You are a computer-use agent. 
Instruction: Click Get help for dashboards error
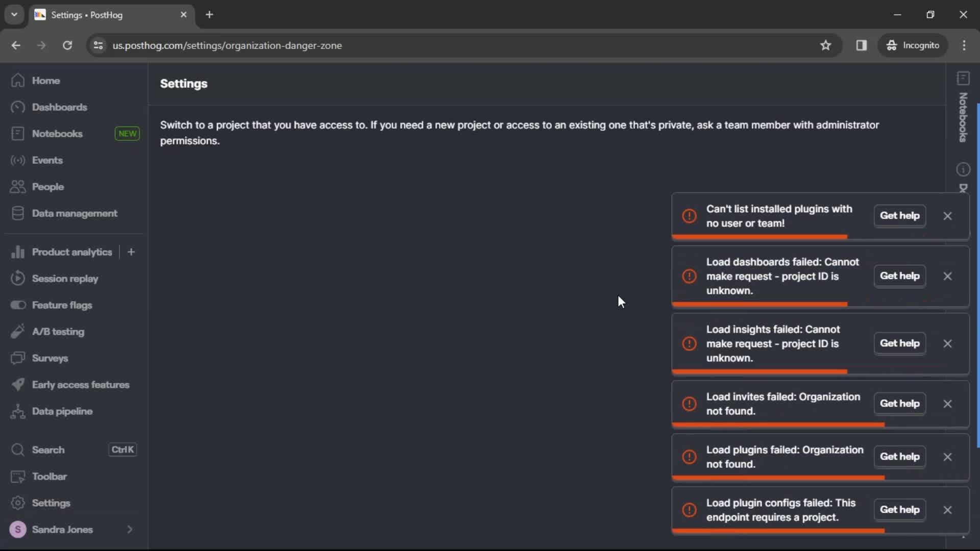pyautogui.click(x=900, y=276)
